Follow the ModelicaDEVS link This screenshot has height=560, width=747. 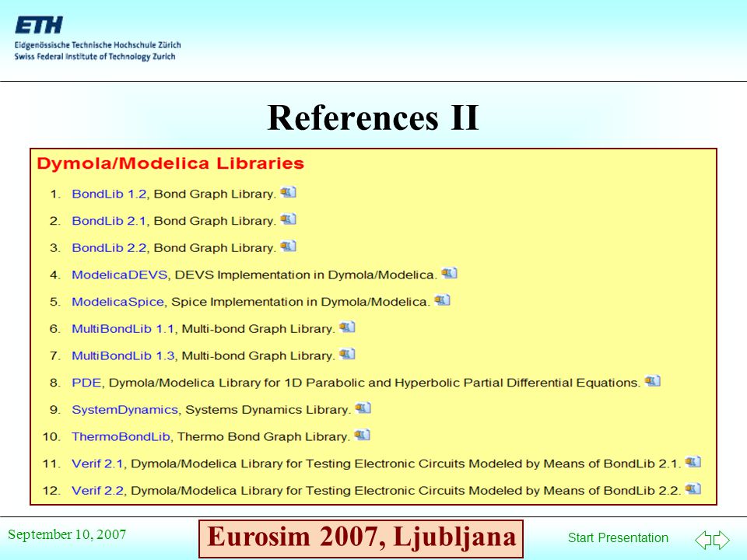pyautogui.click(x=120, y=275)
